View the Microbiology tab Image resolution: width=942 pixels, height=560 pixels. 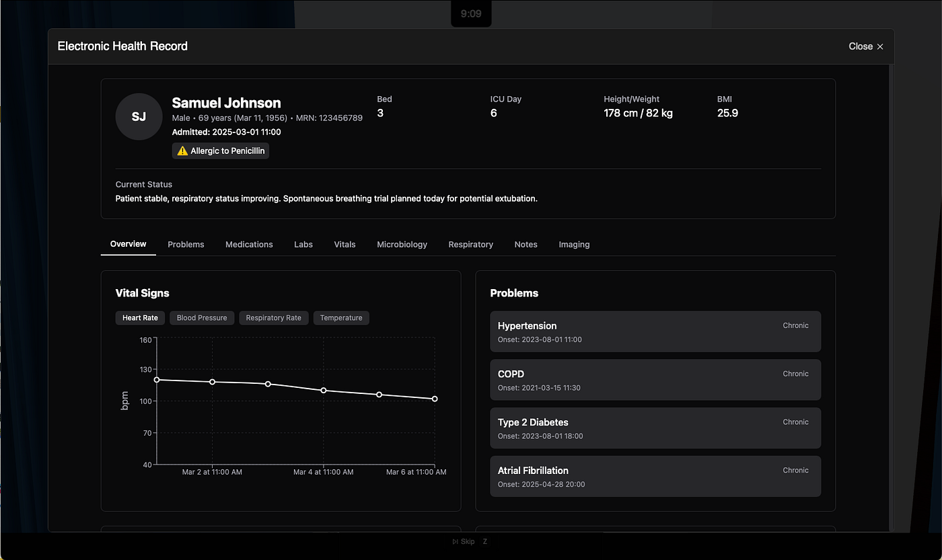coord(402,245)
